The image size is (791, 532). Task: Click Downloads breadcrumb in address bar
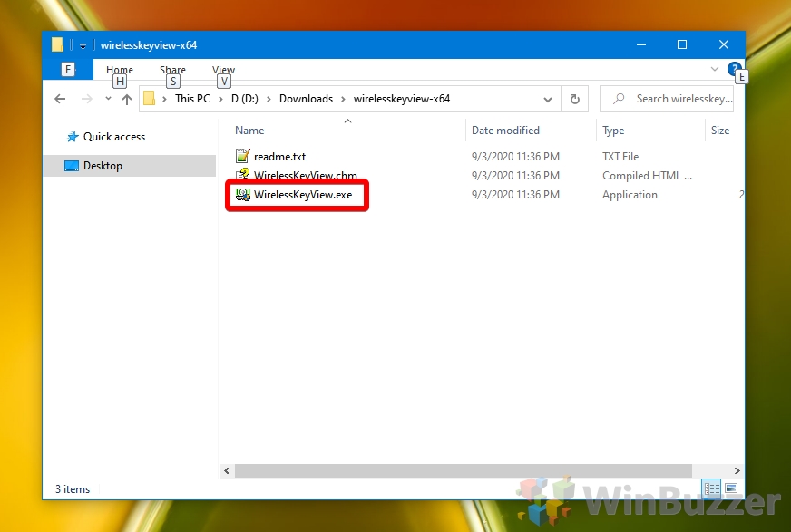[x=306, y=99]
